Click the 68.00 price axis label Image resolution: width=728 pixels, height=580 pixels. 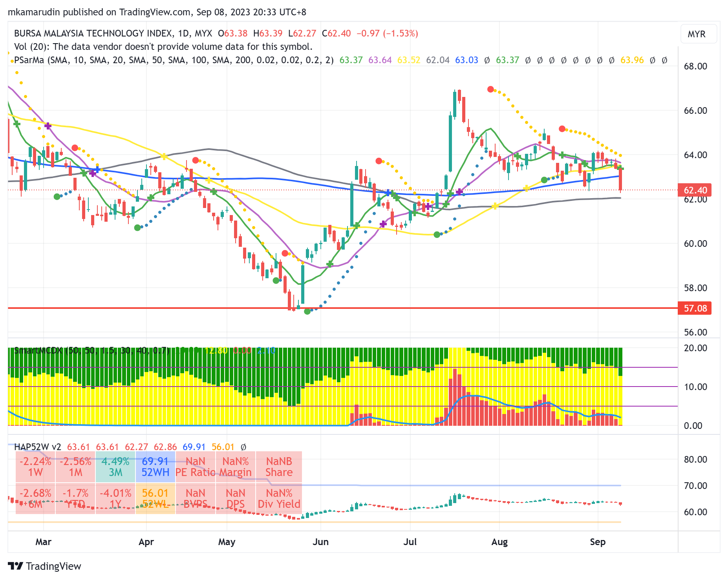(695, 66)
